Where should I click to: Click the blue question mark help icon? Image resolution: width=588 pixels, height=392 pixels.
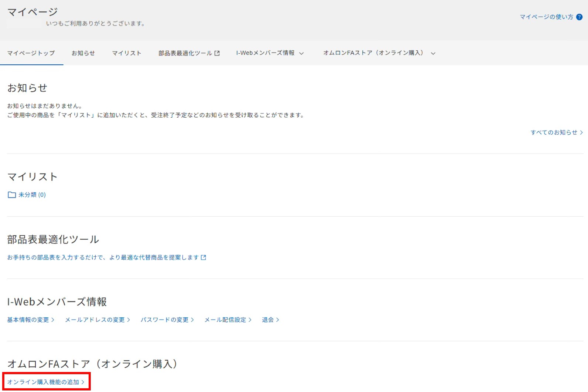(580, 17)
